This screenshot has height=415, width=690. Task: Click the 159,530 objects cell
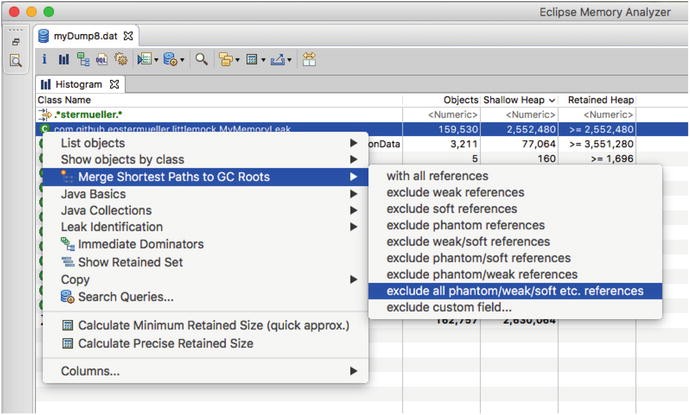[441, 129]
